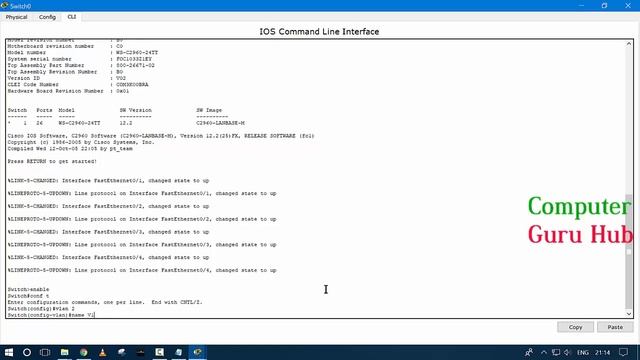
Task: Click the network status tray icon
Action: pos(556,352)
